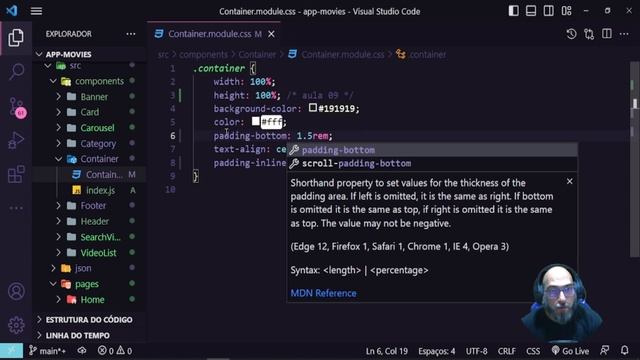Go to line via Ln 6, Col 19

(387, 351)
